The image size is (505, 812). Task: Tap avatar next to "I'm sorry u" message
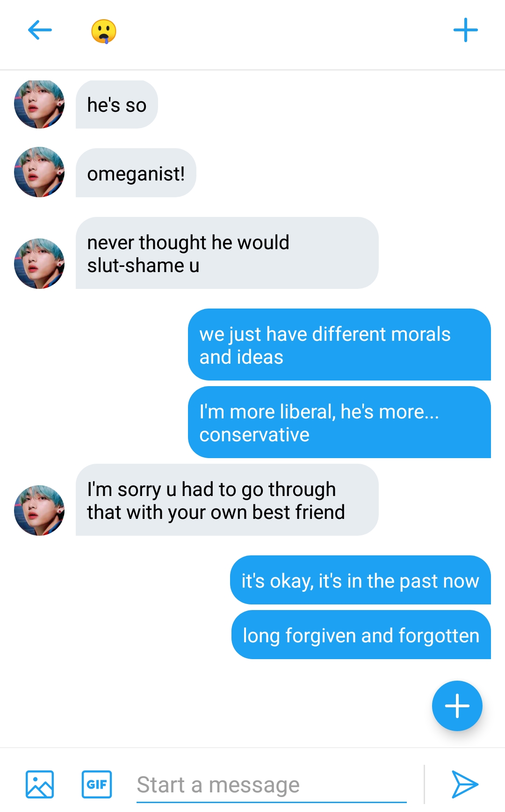[x=39, y=510]
